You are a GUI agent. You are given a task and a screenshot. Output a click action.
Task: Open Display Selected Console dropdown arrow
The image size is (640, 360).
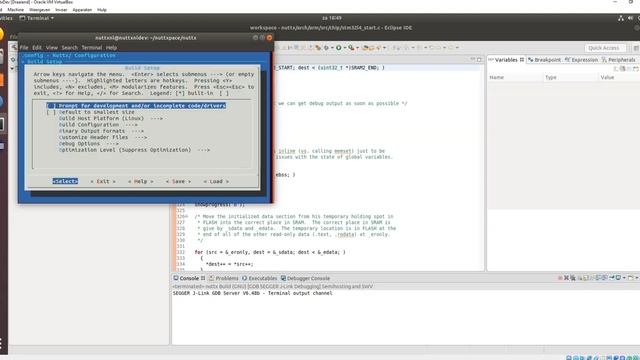pyautogui.click(x=624, y=278)
